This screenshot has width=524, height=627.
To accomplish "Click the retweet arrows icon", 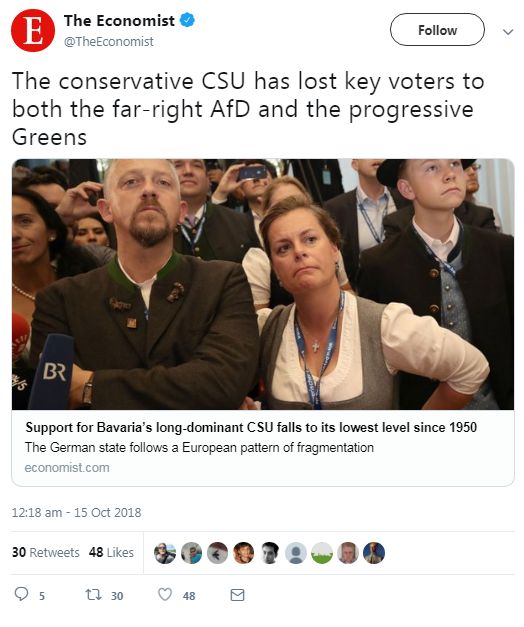I will [x=94, y=595].
